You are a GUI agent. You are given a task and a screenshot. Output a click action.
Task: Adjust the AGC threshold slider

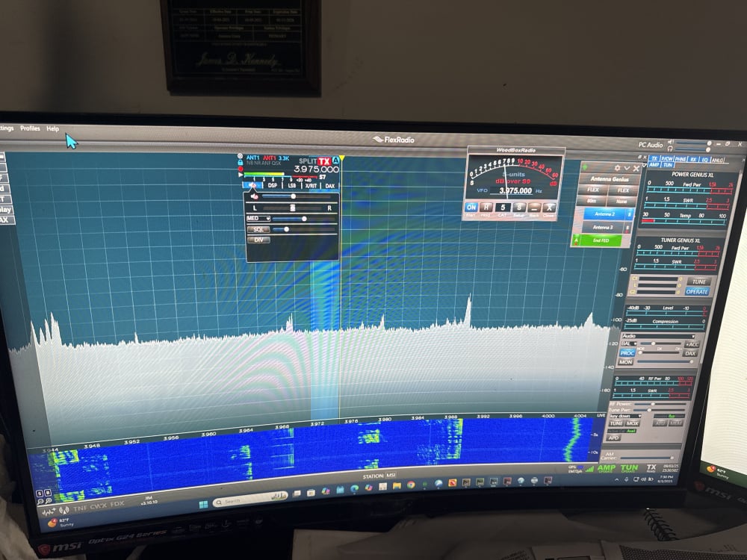tap(303, 219)
